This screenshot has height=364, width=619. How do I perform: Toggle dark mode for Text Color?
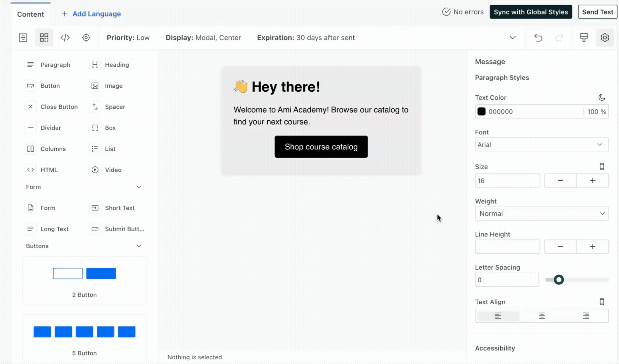(602, 97)
